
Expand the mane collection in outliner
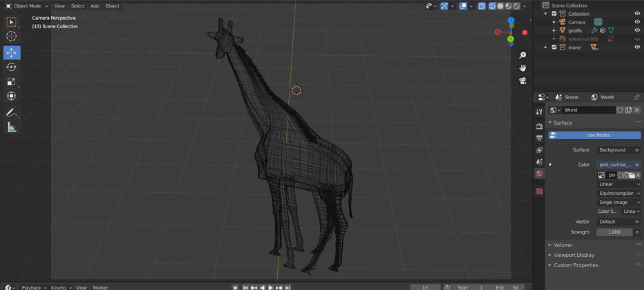pos(546,47)
